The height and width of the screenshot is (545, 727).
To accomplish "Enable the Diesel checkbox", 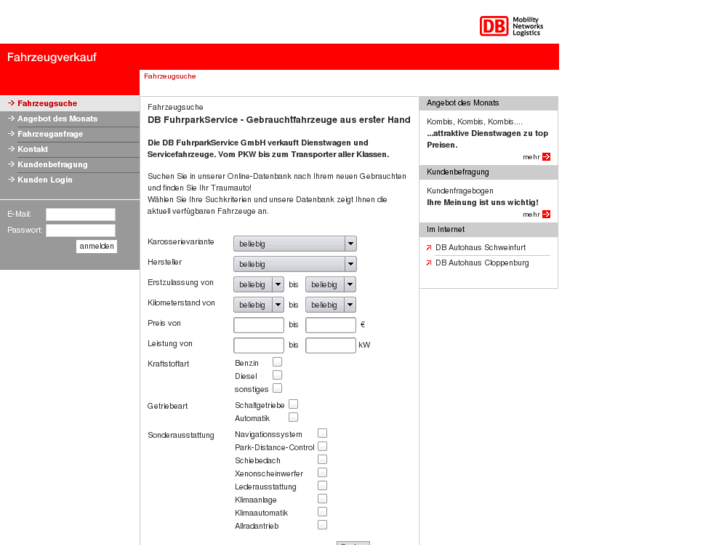I will [277, 375].
